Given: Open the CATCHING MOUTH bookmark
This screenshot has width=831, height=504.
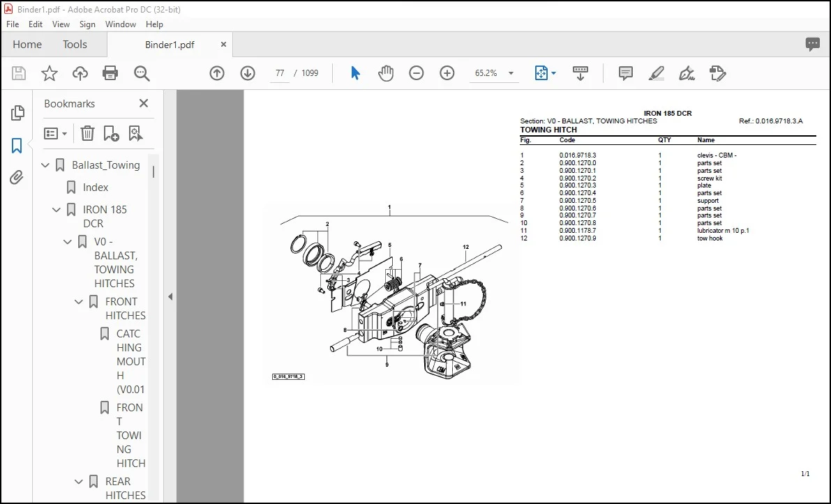Looking at the screenshot, I should [130, 362].
